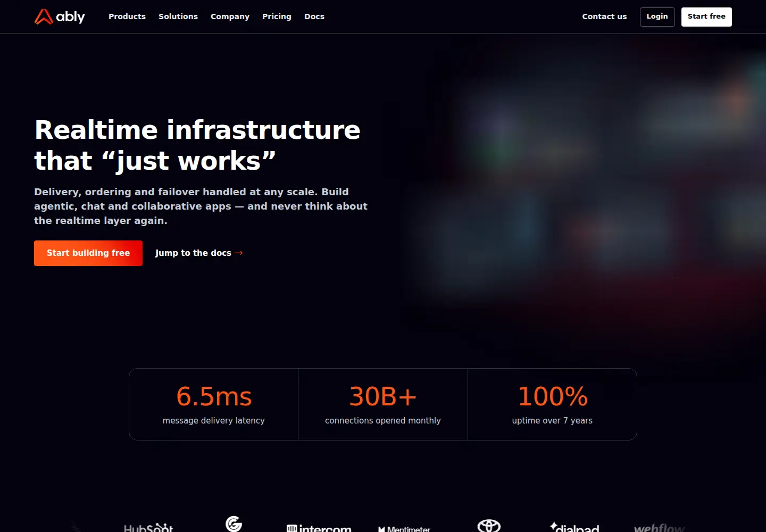Click the "uptime over 7 years" label
This screenshot has height=532, width=766.
[x=552, y=420]
